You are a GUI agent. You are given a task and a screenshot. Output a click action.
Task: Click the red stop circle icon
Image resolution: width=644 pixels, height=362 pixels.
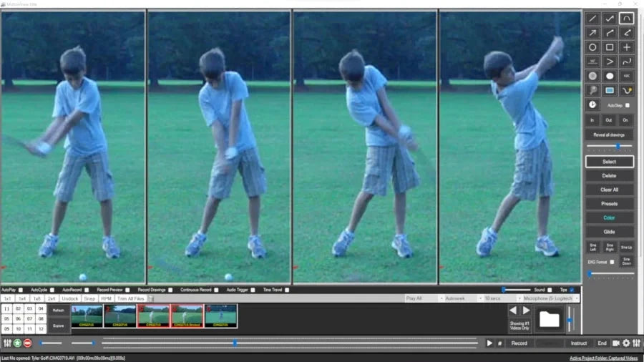click(x=28, y=343)
